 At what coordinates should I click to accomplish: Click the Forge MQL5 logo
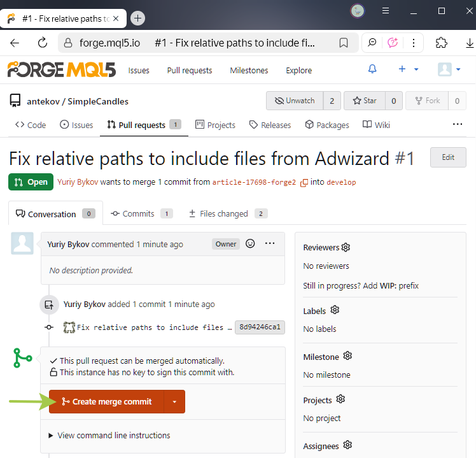coord(62,69)
